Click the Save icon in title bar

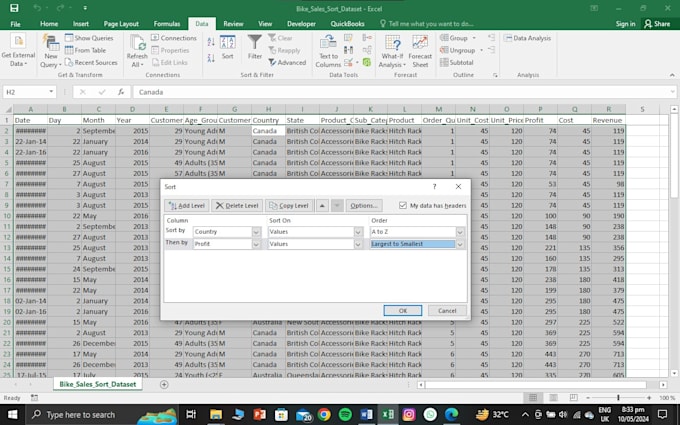(x=14, y=8)
